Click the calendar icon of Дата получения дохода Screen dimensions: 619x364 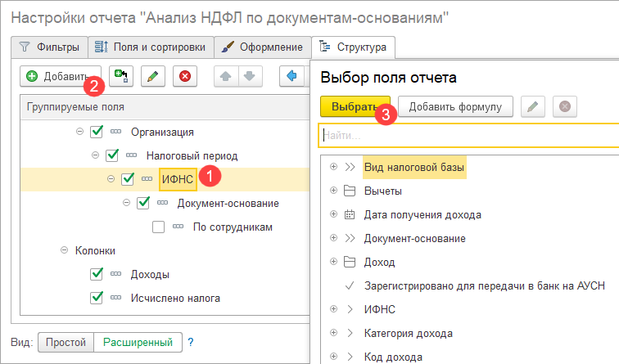tap(350, 214)
